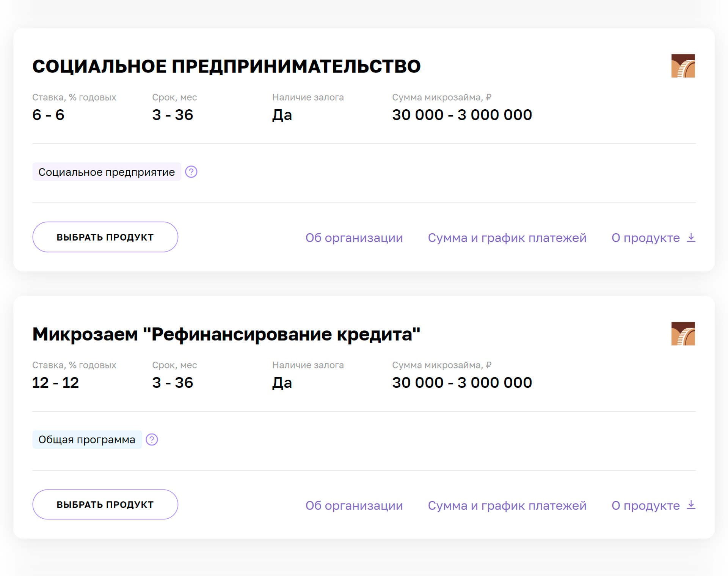The image size is (728, 576).
Task: Click the rate value 6 - 6
Action: click(x=48, y=115)
